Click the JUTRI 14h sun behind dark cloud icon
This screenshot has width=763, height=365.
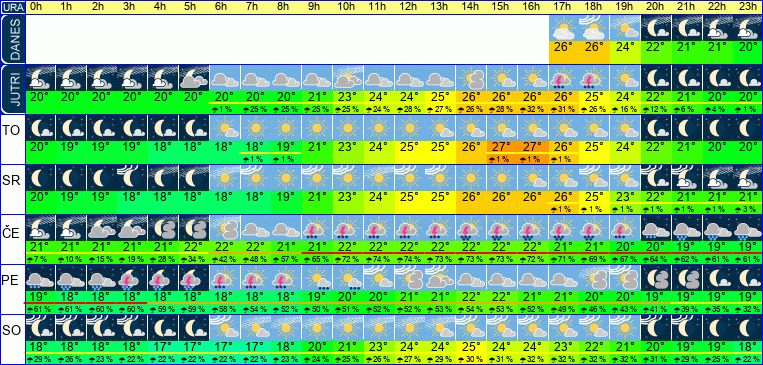(470, 78)
